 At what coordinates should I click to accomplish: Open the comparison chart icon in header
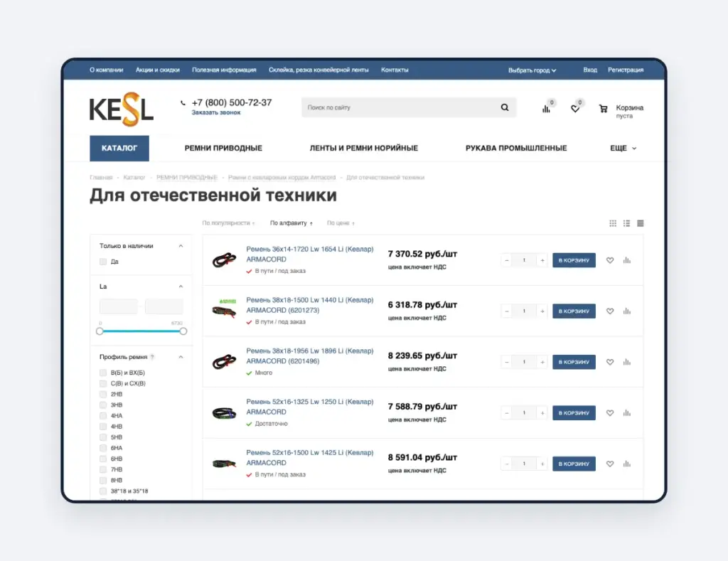[x=546, y=109]
